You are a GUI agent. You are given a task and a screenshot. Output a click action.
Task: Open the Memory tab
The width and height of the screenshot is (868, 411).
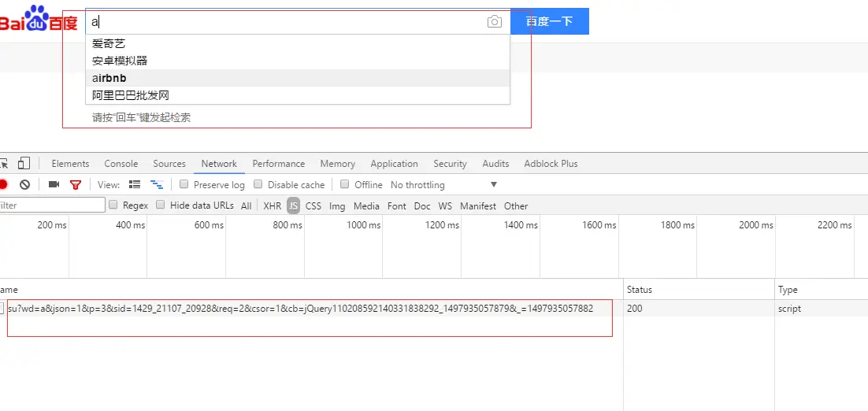pyautogui.click(x=338, y=164)
